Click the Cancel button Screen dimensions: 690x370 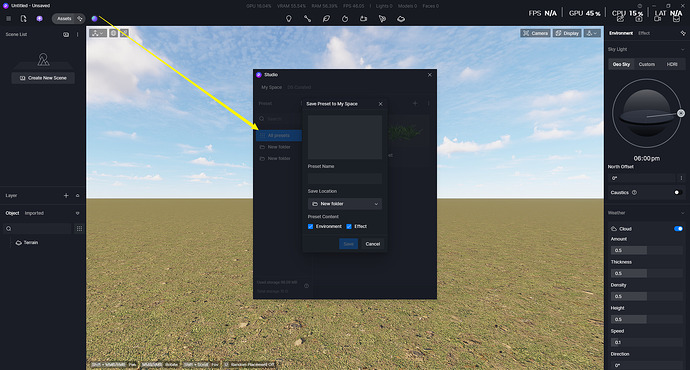[x=373, y=244]
